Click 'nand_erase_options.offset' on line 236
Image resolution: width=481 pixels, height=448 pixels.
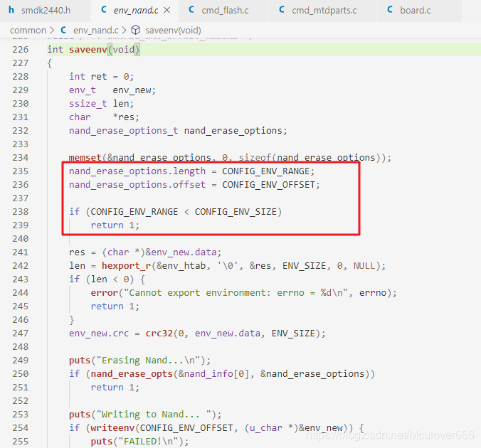click(x=137, y=185)
